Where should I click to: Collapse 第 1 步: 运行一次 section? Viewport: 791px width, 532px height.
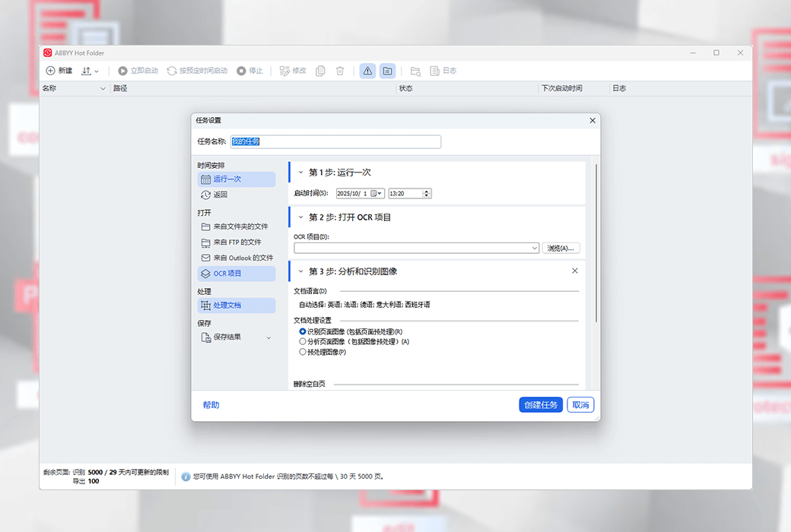[300, 173]
